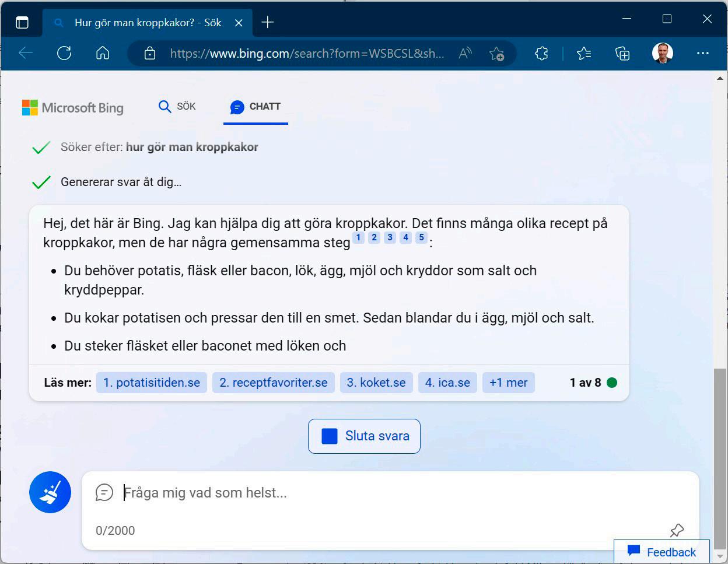Image resolution: width=728 pixels, height=564 pixels.
Task: Click the chat bubble icon in the input box
Action: pyautogui.click(x=104, y=492)
